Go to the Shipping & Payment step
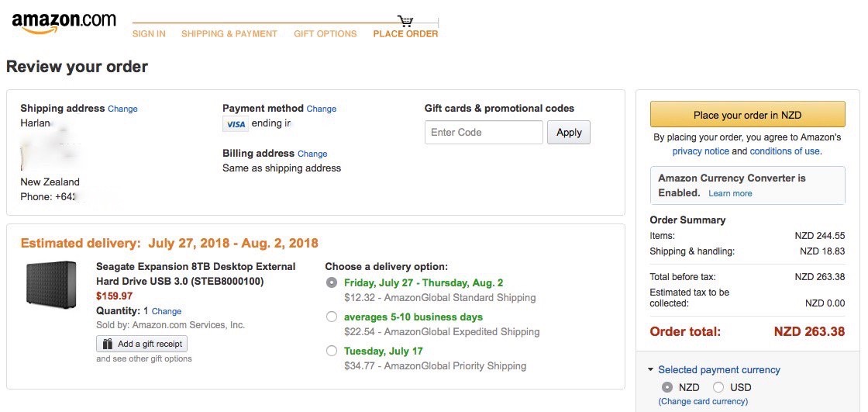This screenshot has width=868, height=412. 229,34
